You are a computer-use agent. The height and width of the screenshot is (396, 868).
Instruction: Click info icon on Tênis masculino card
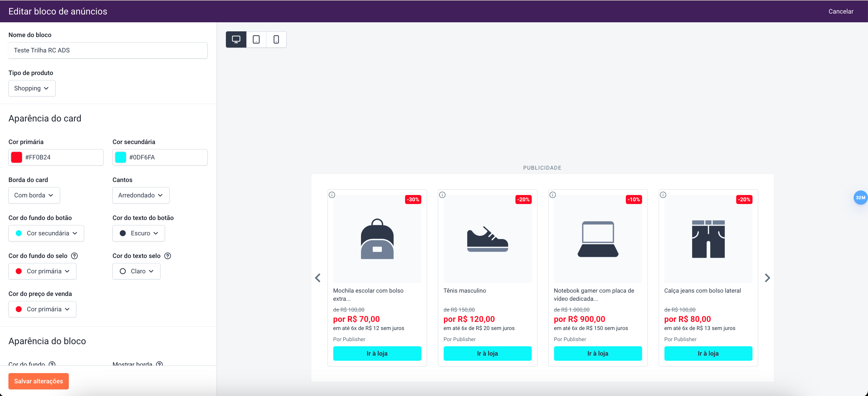pos(442,195)
